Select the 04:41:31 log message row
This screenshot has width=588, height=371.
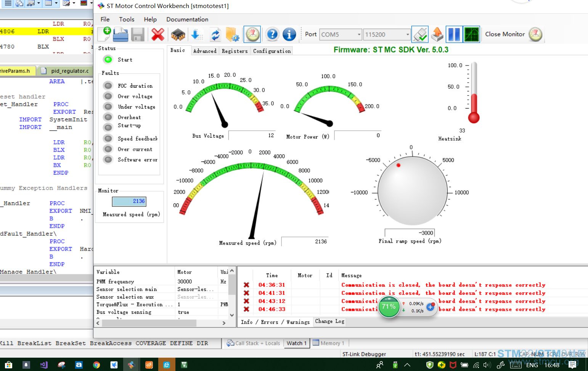pyautogui.click(x=413, y=293)
